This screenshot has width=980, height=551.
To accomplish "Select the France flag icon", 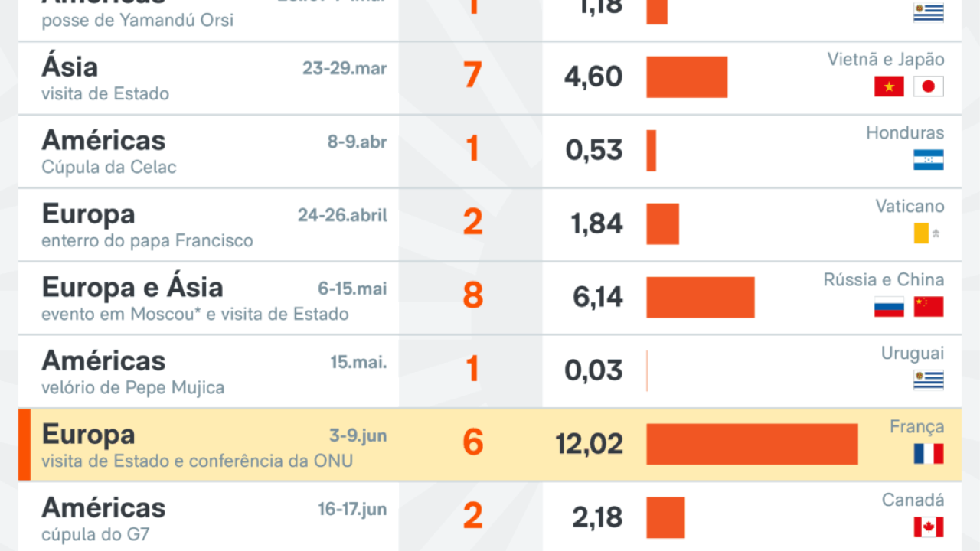I will pos(929,454).
